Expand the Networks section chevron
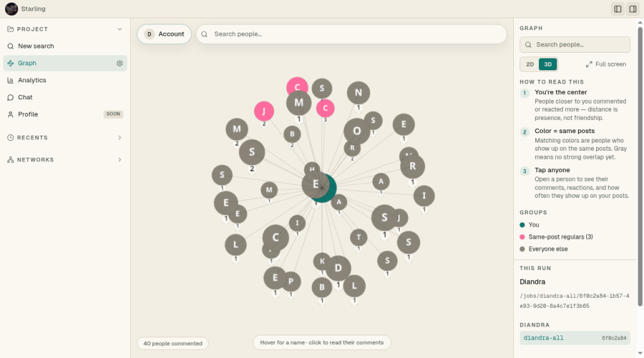 click(119, 160)
